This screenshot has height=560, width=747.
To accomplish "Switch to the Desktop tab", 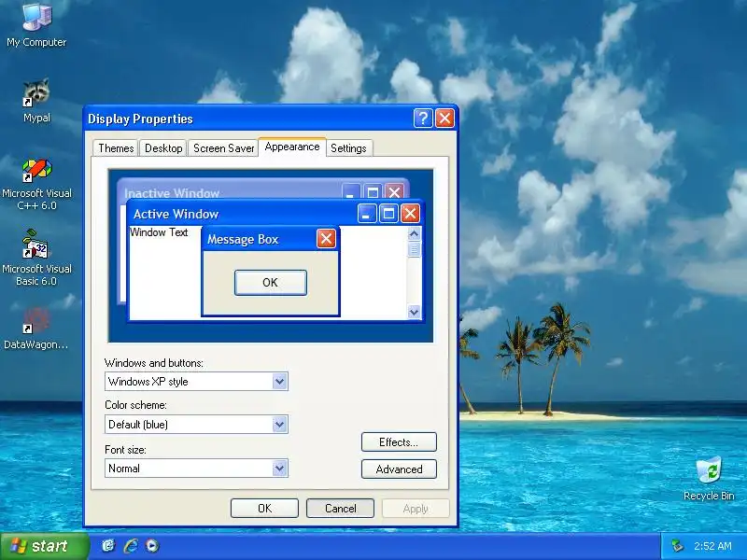I will click(x=163, y=148).
